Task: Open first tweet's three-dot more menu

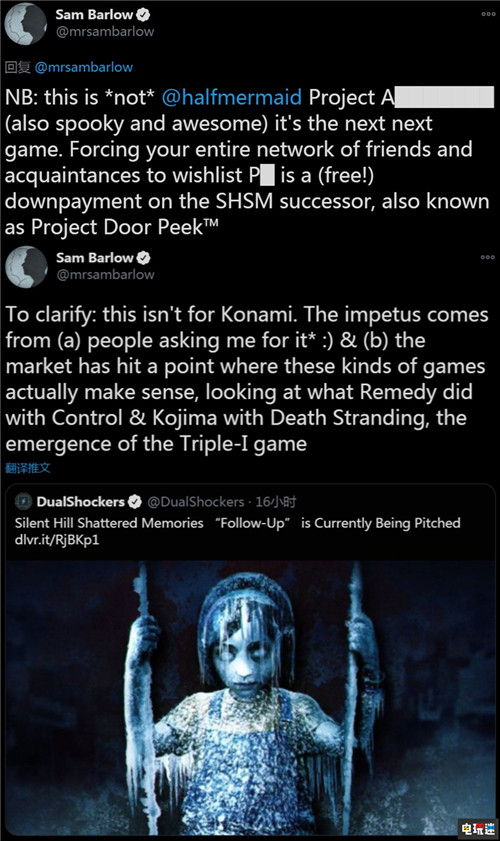Action: point(488,14)
